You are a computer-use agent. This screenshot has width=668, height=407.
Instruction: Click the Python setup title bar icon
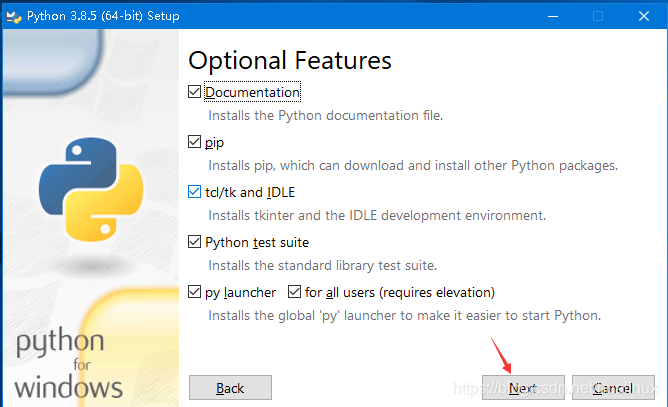point(14,17)
